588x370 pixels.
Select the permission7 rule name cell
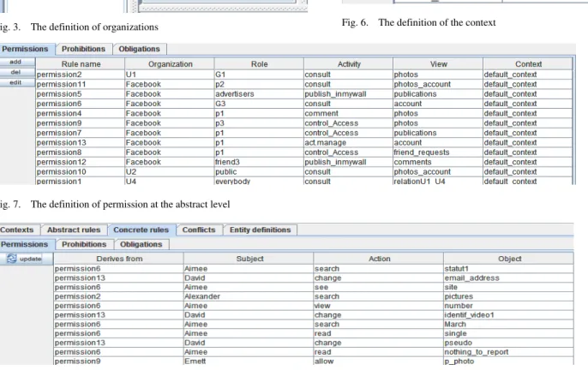[x=81, y=133]
